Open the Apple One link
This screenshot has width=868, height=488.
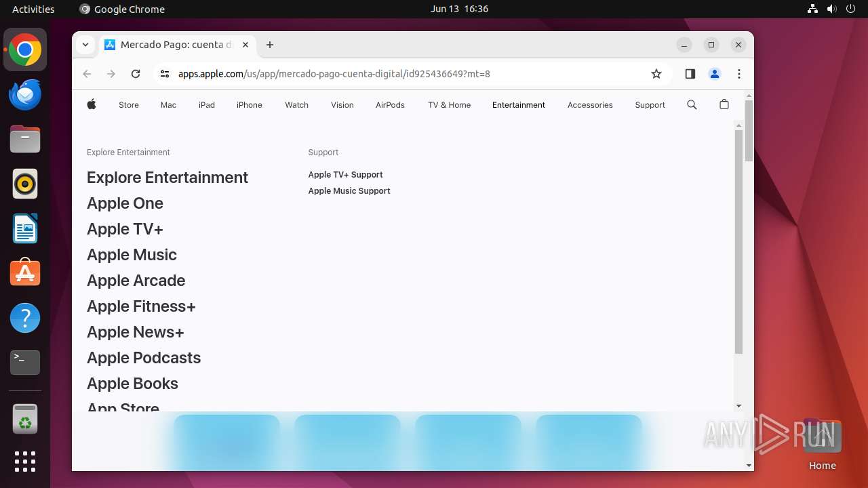[x=125, y=203]
